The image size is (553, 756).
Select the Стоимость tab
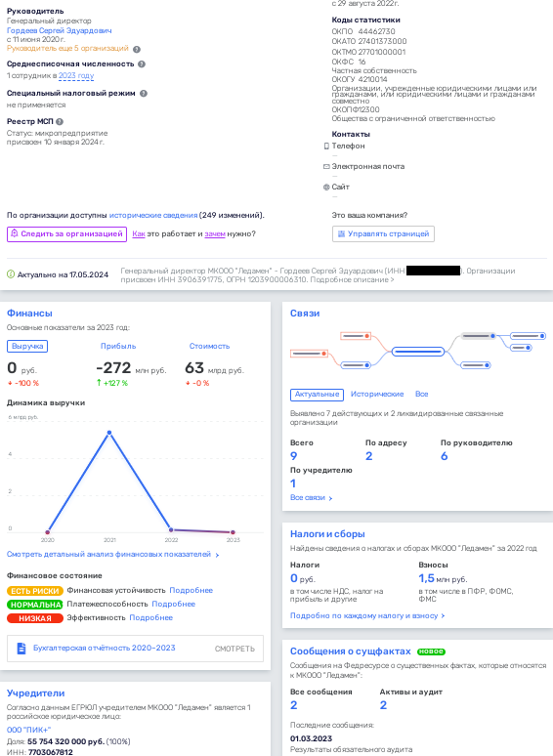209,346
